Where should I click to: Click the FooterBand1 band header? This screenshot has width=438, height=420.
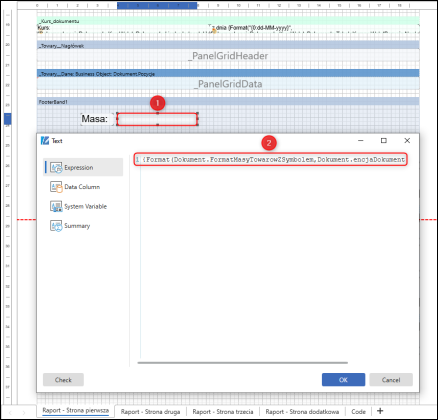click(x=228, y=102)
